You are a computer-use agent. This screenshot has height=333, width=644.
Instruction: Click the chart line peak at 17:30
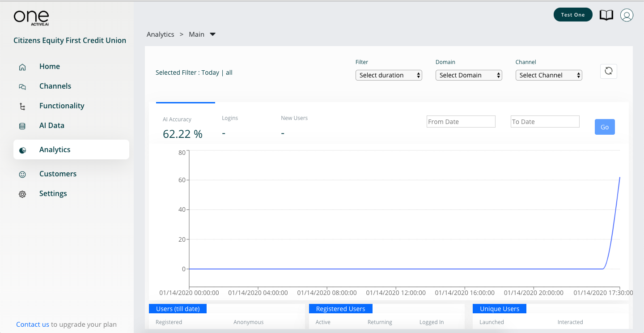[620, 177]
